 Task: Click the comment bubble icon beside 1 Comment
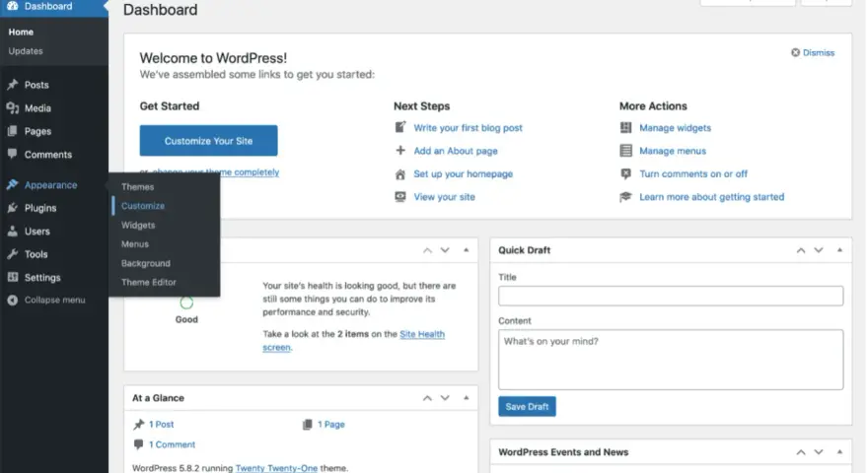(x=138, y=444)
